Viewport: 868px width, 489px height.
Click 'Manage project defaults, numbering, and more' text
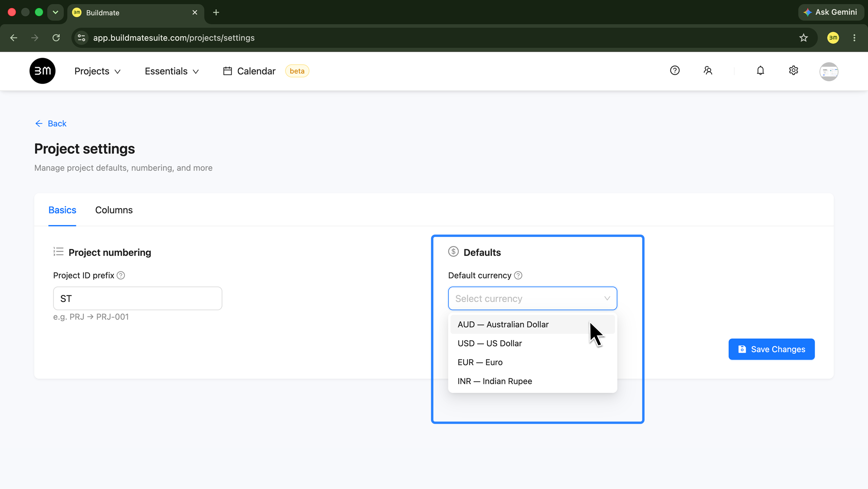pos(123,168)
